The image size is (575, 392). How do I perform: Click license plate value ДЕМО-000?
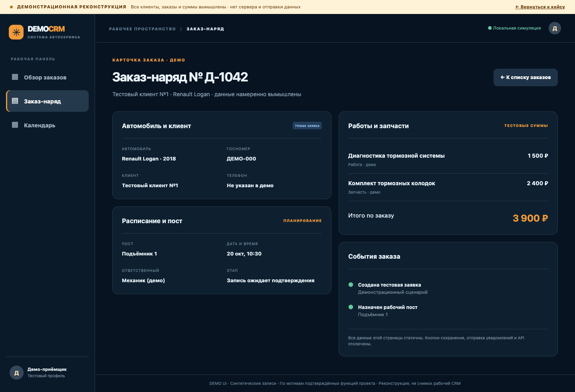point(241,159)
